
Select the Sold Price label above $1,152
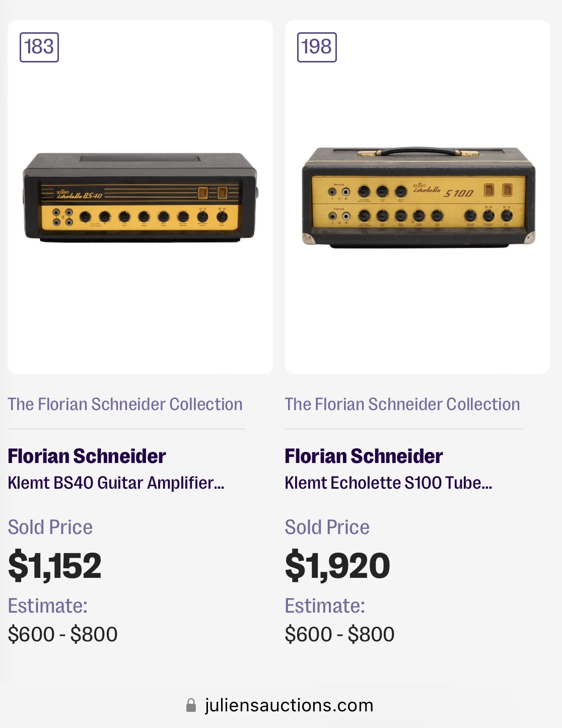click(x=50, y=527)
